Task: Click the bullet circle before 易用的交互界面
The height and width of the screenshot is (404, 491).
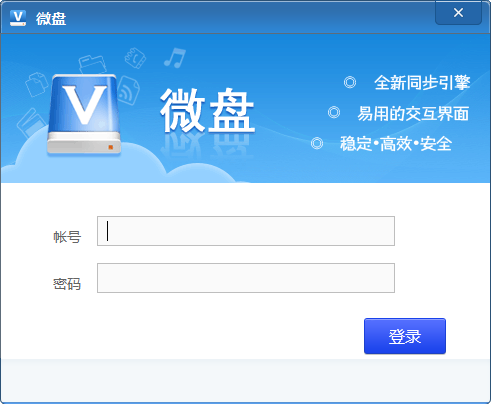Action: pos(334,112)
